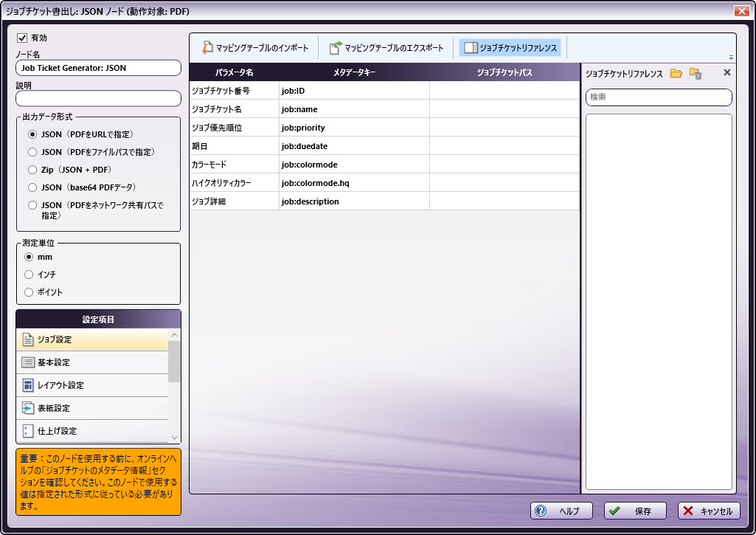Open 基本設定 settings category
The width and height of the screenshot is (756, 535).
point(92,362)
